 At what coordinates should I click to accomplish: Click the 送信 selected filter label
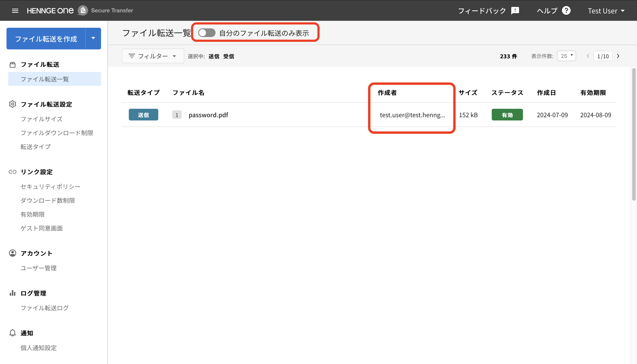pos(214,56)
